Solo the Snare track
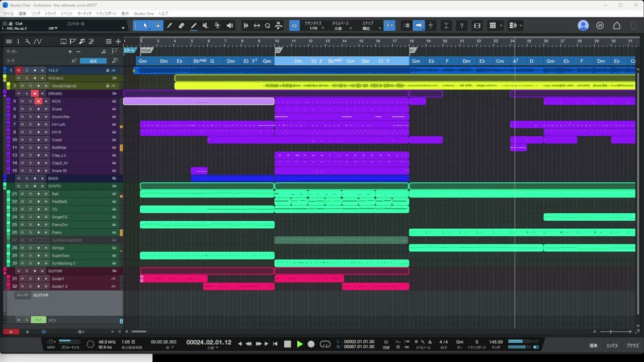 click(30, 109)
